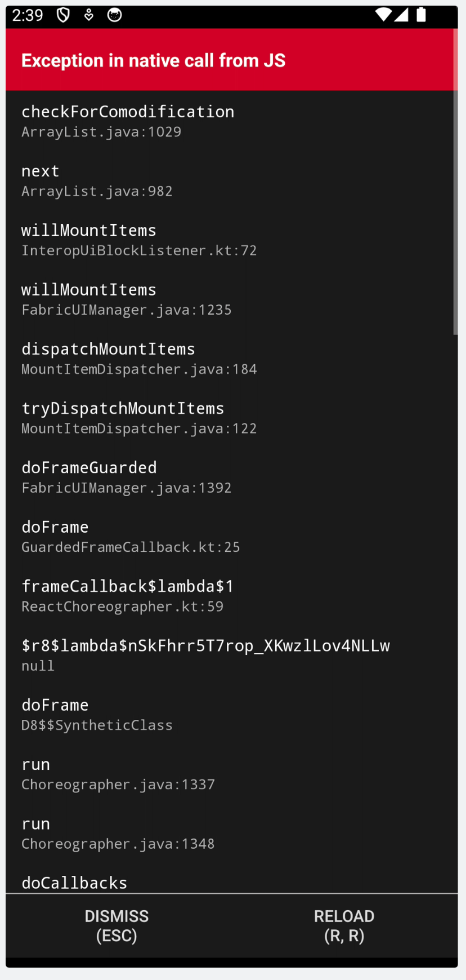
Task: Tap the battery icon
Action: click(421, 15)
